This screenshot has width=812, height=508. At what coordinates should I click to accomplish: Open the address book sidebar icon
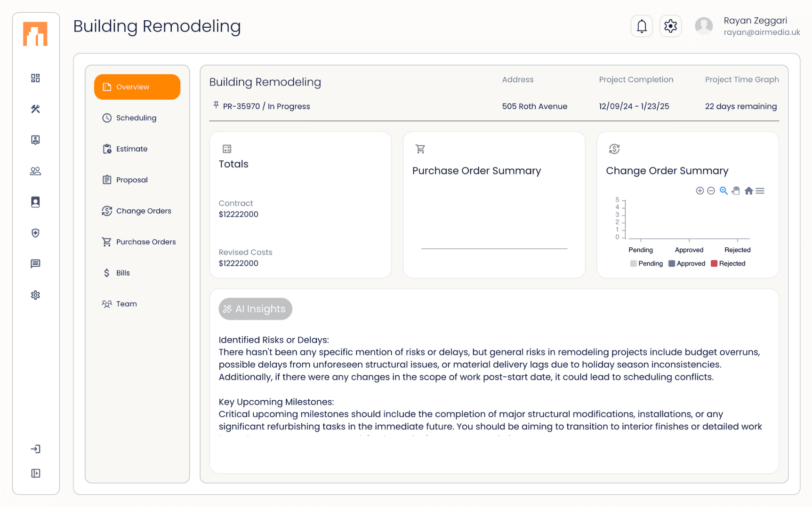pyautogui.click(x=35, y=202)
